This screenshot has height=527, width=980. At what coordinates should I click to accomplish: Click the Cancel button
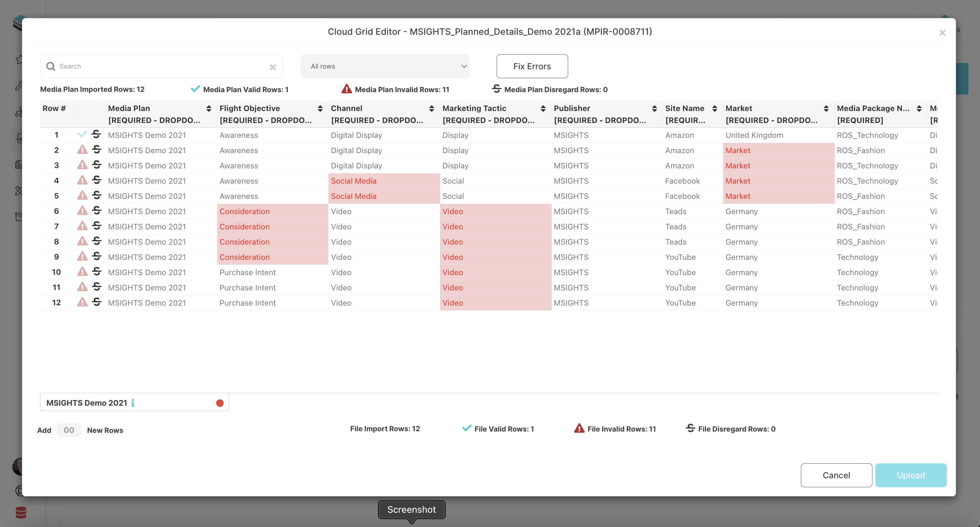tap(836, 475)
